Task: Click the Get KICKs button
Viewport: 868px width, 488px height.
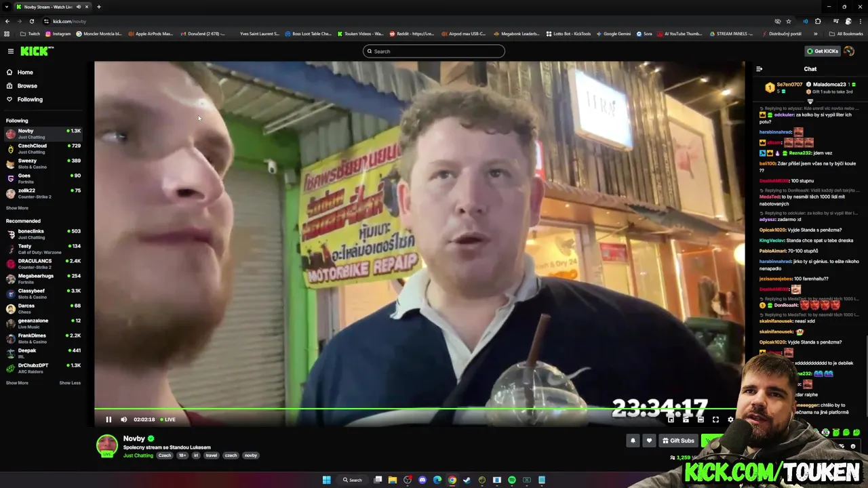Action: (823, 51)
